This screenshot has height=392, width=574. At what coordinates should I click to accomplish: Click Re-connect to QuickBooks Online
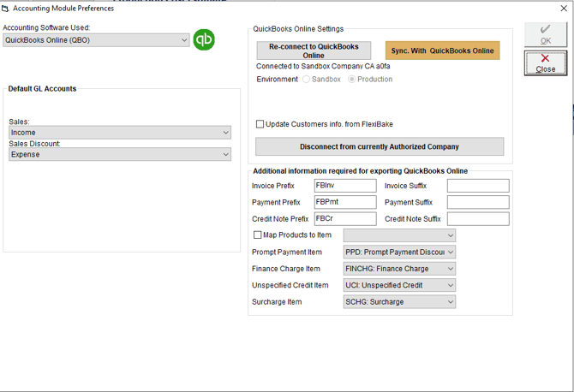pos(314,50)
